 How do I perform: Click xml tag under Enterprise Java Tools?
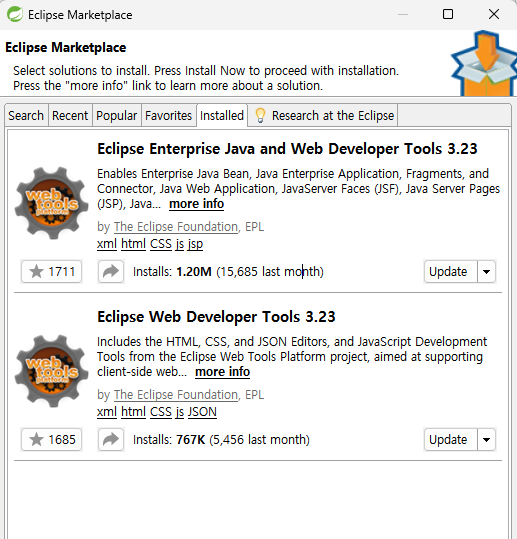tap(107, 244)
